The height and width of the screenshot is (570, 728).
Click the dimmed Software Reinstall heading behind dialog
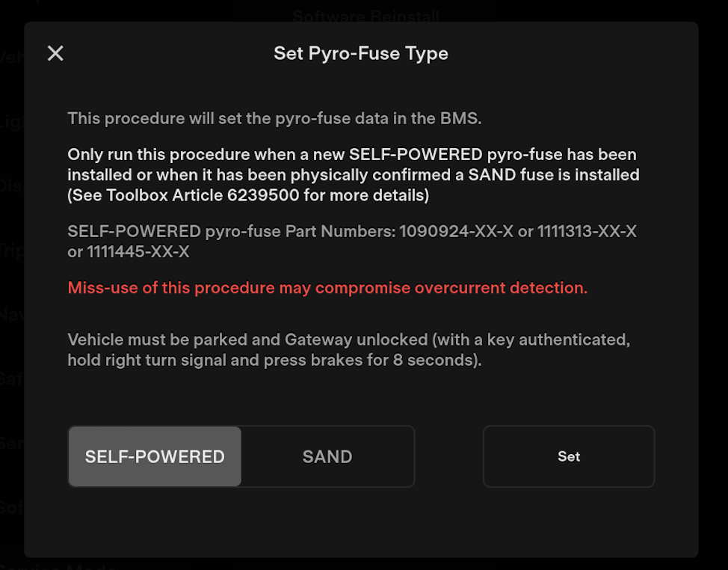(365, 15)
